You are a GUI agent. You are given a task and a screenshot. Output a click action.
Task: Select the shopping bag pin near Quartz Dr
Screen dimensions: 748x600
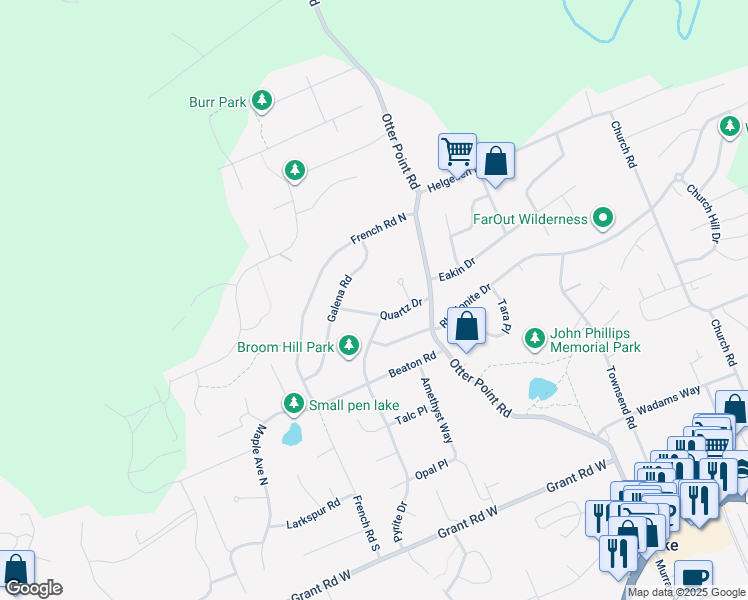pos(466,325)
